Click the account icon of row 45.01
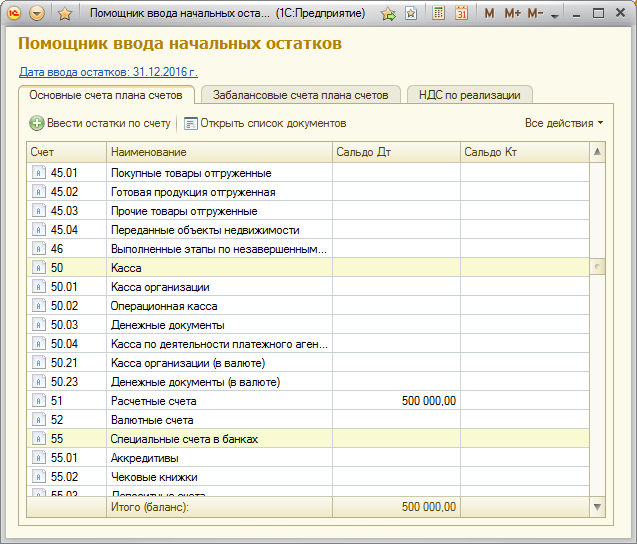The height and width of the screenshot is (544, 637). pyautogui.click(x=39, y=173)
